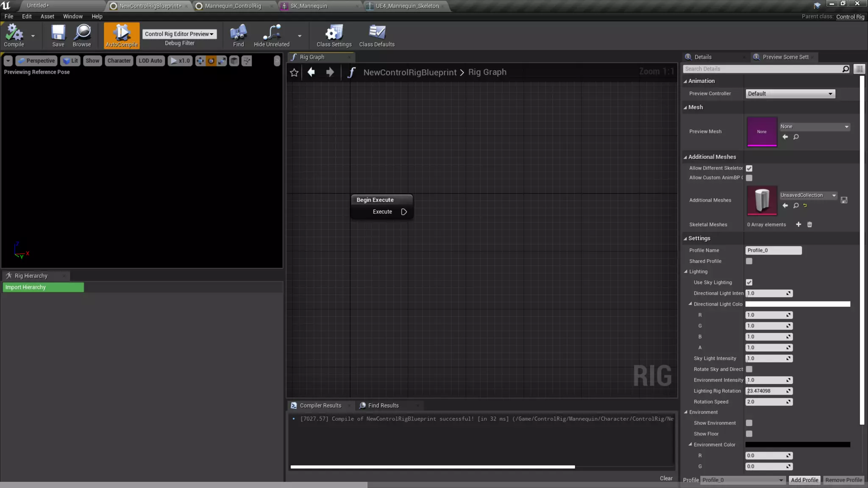Open the Control Rig Editor Preview dropdown
This screenshot has height=488, width=868.
click(179, 34)
